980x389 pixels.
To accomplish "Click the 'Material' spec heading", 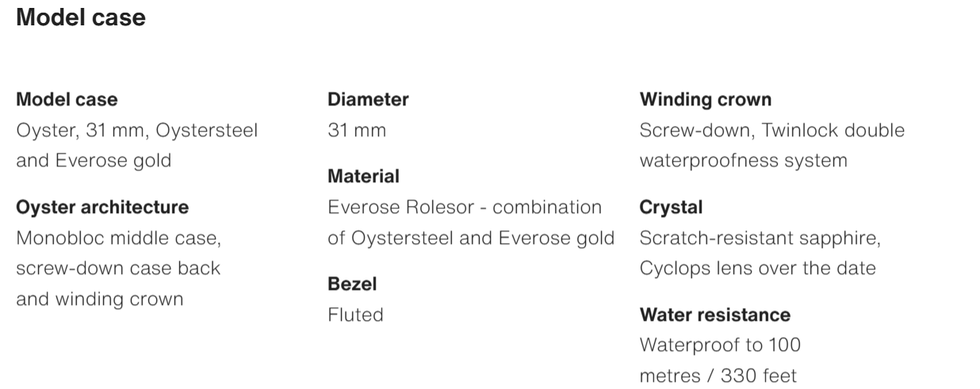I will click(363, 176).
